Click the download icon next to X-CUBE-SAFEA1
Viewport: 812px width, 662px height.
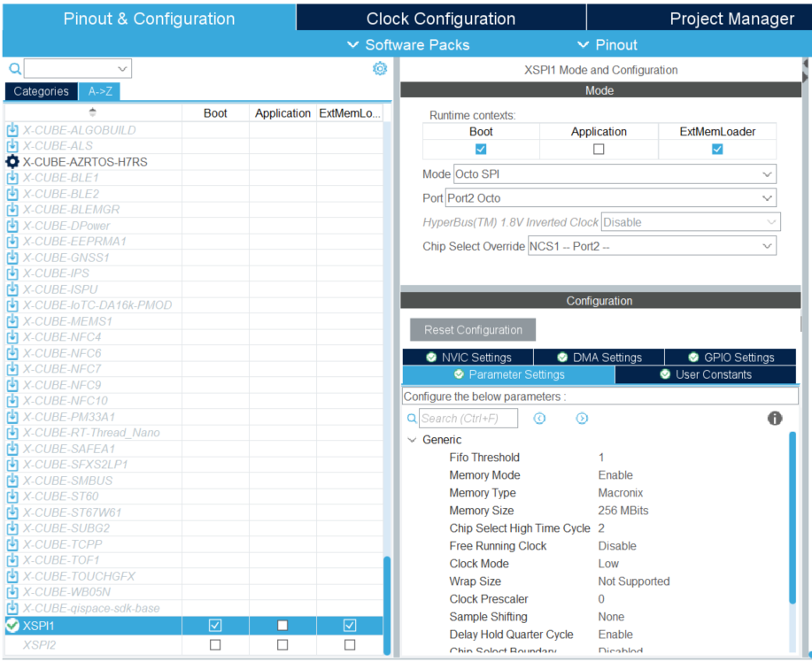[12, 449]
